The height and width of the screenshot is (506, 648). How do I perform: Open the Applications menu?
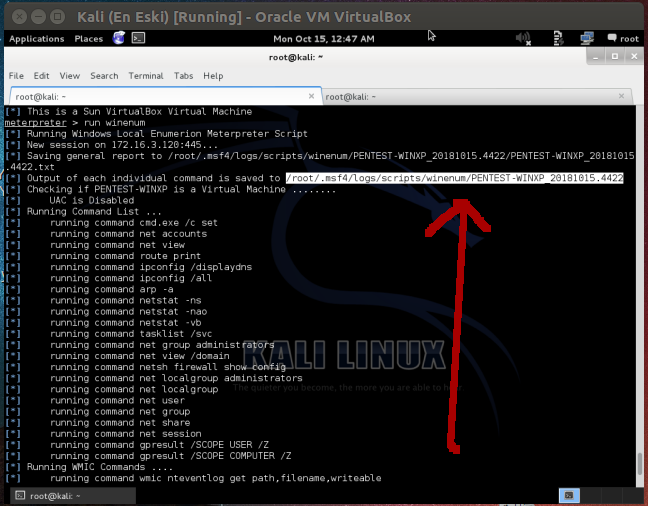pyautogui.click(x=37, y=39)
